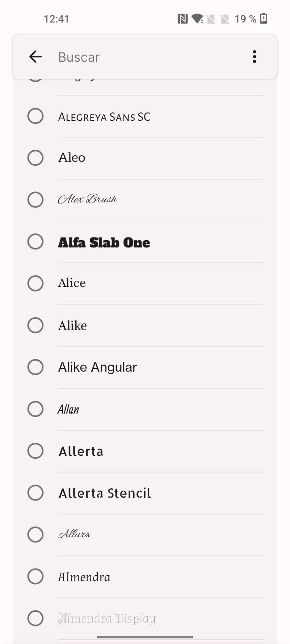Viewport: 290px width, 644px height.
Task: Choose Almendra Display radio button
Action: (x=35, y=618)
